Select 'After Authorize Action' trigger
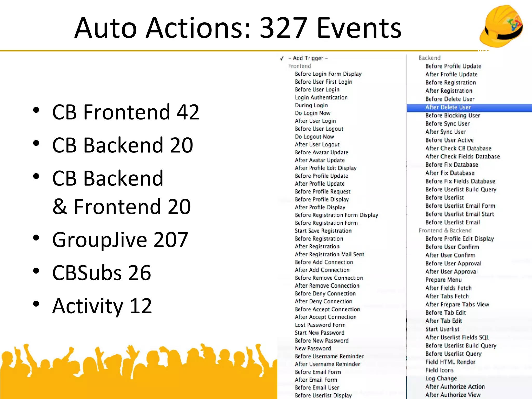 coord(455,387)
